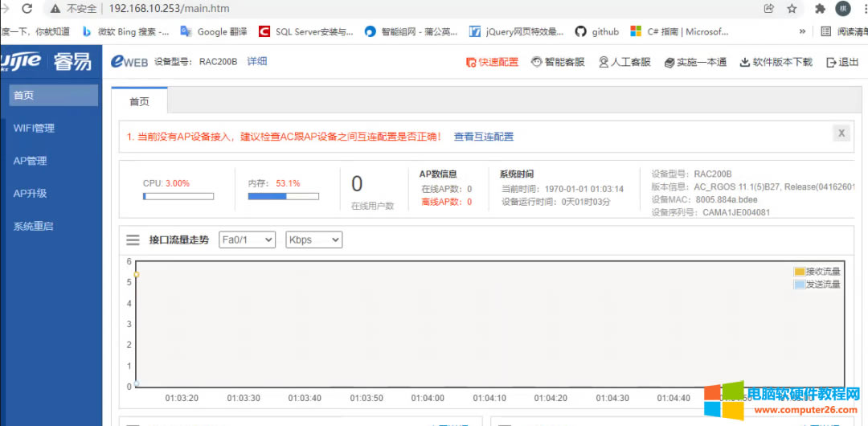The image size is (868, 426).
Task: Click the 查看互连配置 link
Action: (x=484, y=137)
